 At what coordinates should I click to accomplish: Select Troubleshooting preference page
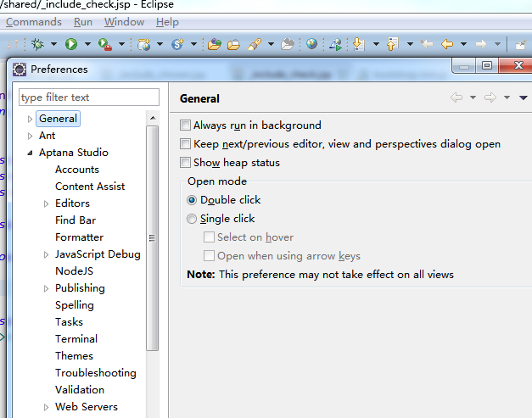click(x=96, y=373)
